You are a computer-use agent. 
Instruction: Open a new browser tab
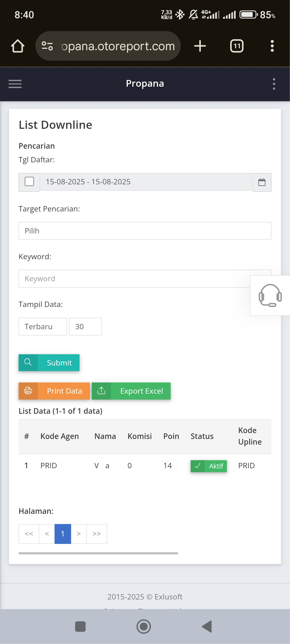200,46
